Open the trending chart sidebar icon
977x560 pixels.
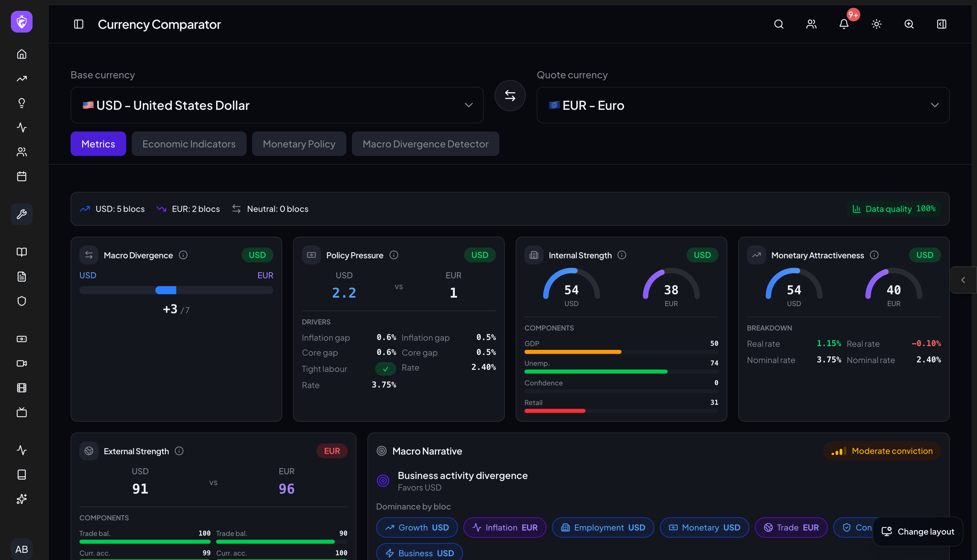point(22,78)
